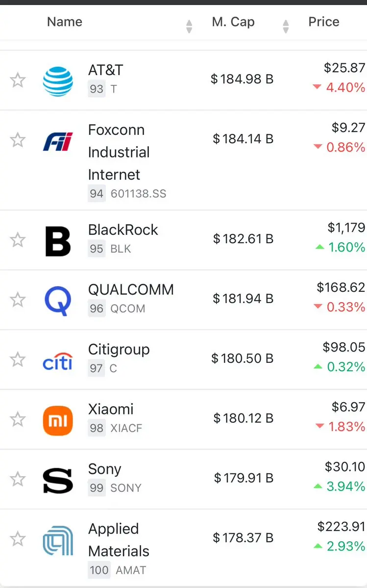The image size is (367, 588).
Task: Select the Price column header
Action: 324,22
